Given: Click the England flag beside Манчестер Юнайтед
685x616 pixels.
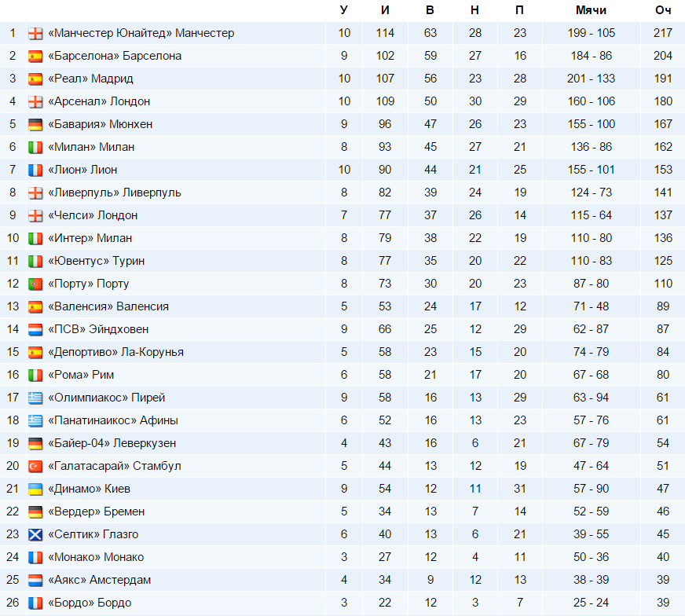Looking at the screenshot, I should click(x=35, y=34).
